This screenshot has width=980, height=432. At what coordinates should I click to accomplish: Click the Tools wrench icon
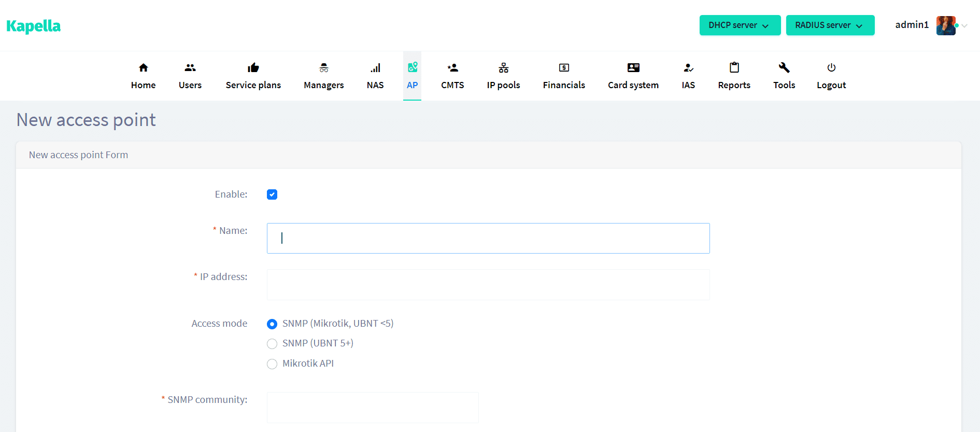(784, 68)
